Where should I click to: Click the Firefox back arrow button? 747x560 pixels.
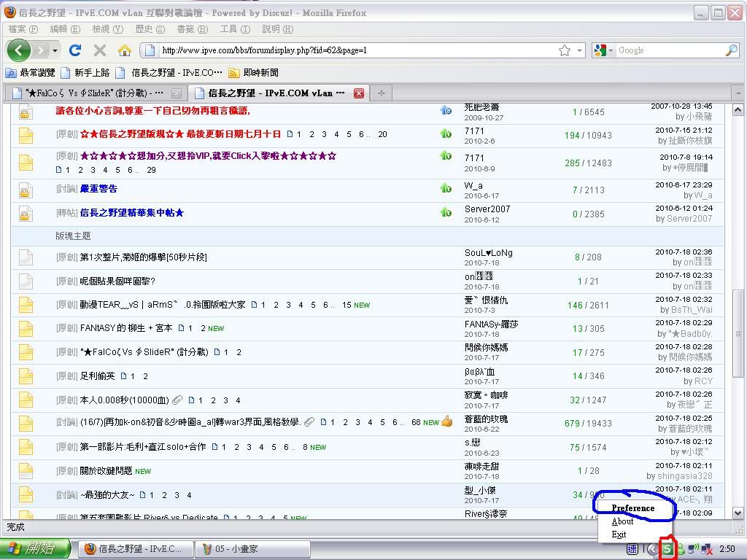click(19, 50)
